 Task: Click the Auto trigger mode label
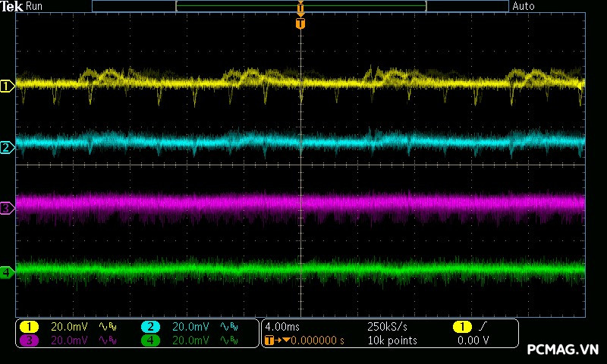click(x=524, y=6)
